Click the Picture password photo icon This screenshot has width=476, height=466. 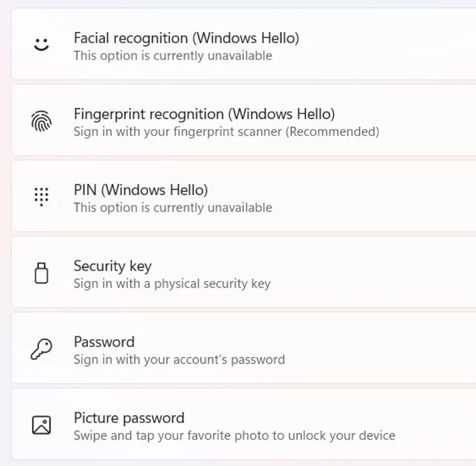(41, 425)
